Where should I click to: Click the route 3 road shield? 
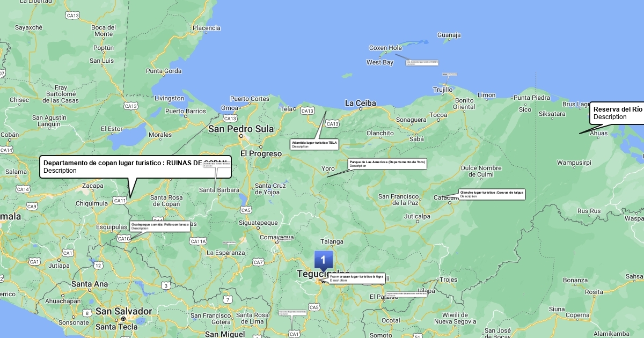[x=166, y=286]
